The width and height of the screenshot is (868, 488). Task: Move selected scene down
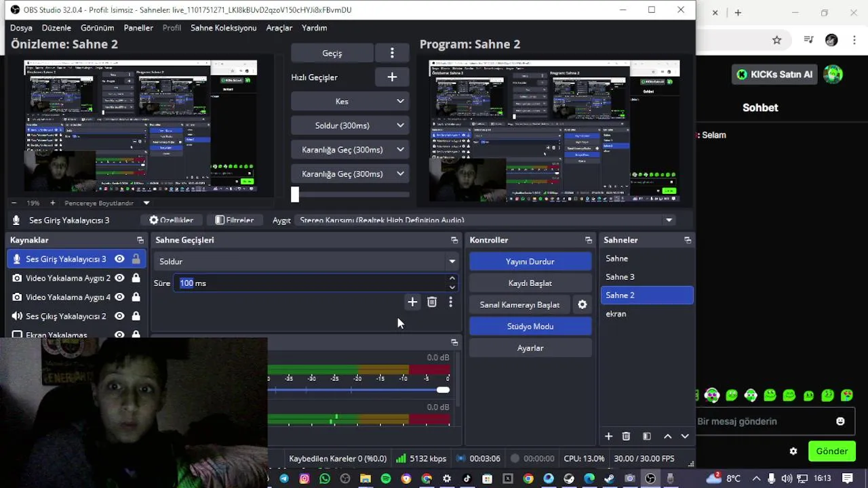[x=685, y=436]
